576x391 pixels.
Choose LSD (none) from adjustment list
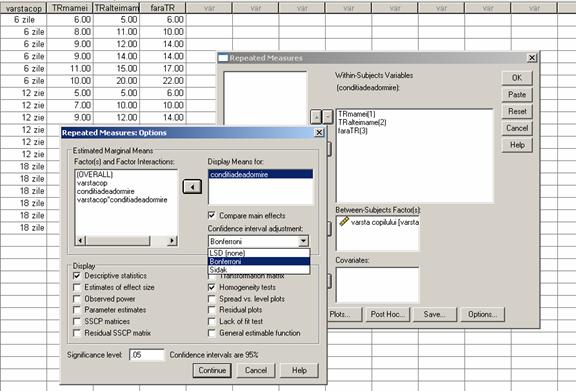tap(259, 253)
